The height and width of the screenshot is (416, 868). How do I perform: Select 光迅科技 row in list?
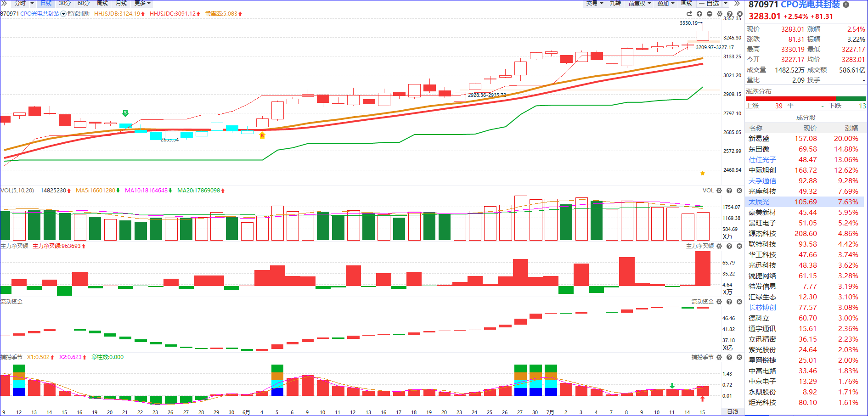[x=804, y=265]
